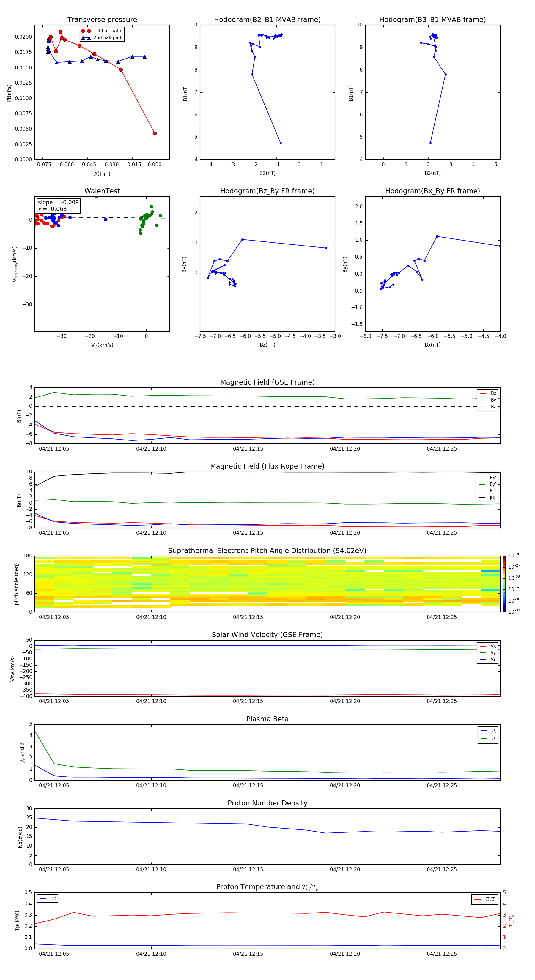Click the B1(nT) label of B2_B1 hodogram
535x980 pixels.
click(185, 93)
